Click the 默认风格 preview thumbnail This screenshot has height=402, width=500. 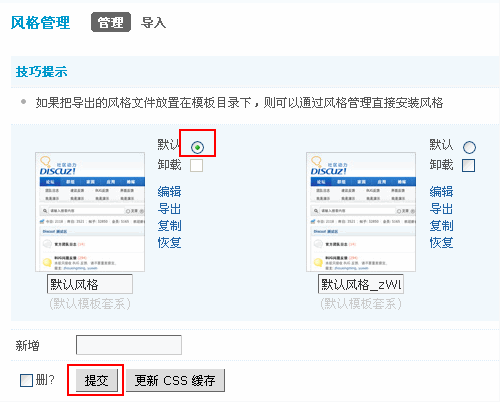pyautogui.click(x=90, y=212)
